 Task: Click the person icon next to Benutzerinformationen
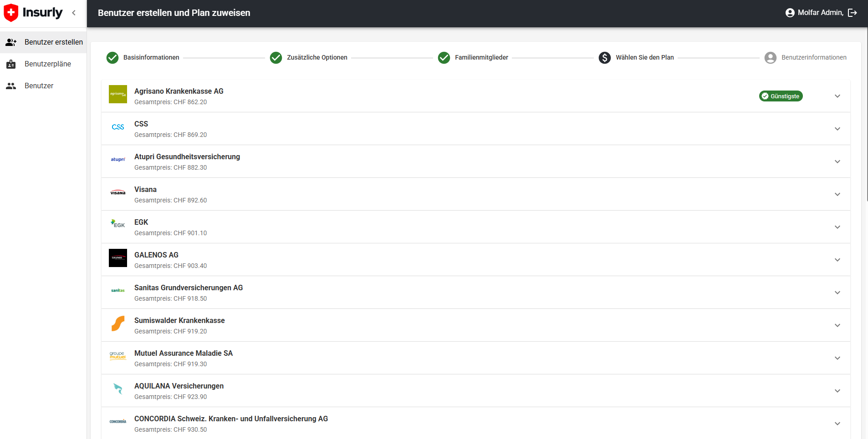[x=771, y=58]
